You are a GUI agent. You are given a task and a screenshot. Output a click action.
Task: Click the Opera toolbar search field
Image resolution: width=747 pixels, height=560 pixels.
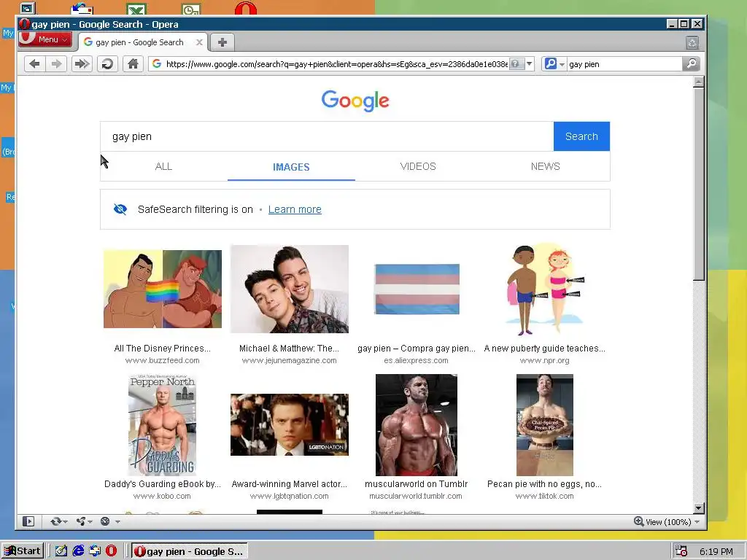click(x=624, y=64)
